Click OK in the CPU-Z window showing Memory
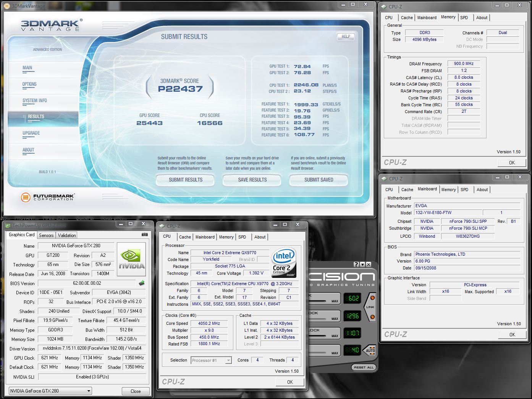This screenshot has width=532, height=399. tap(512, 162)
